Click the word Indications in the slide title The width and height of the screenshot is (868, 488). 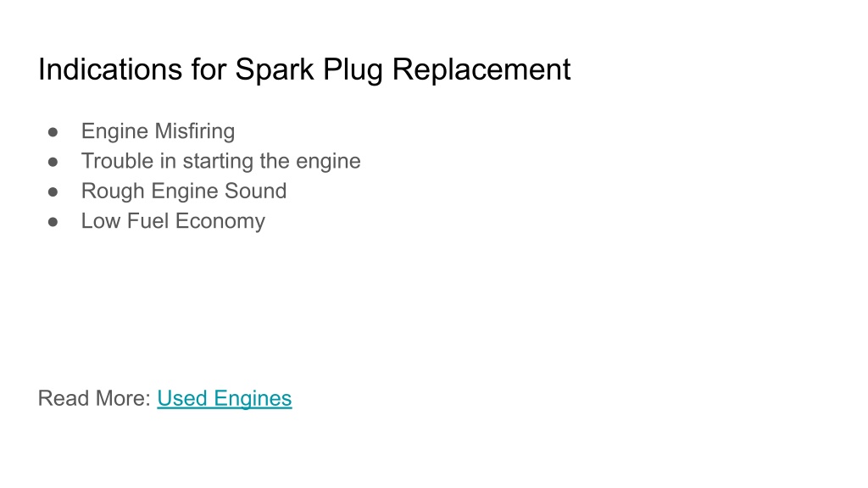point(110,69)
